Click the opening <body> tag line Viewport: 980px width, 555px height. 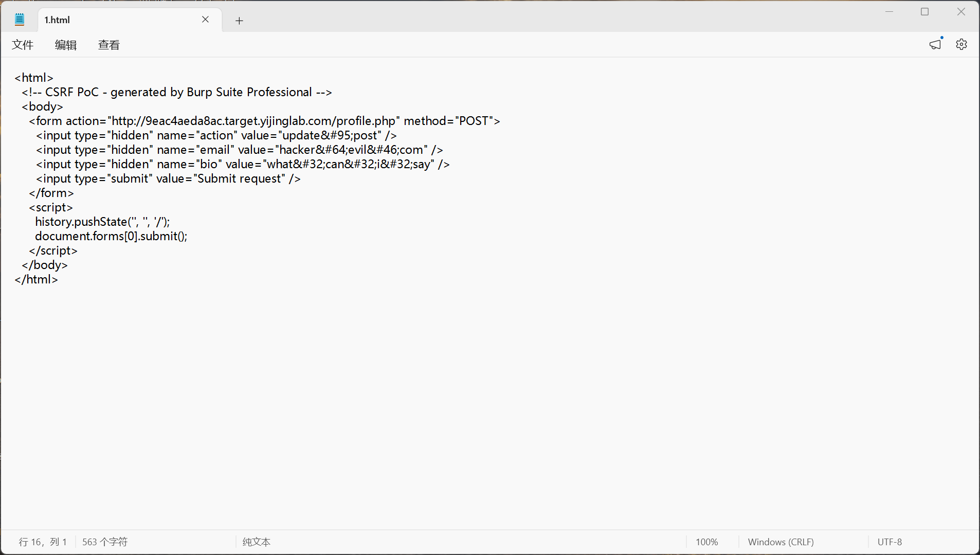click(42, 106)
